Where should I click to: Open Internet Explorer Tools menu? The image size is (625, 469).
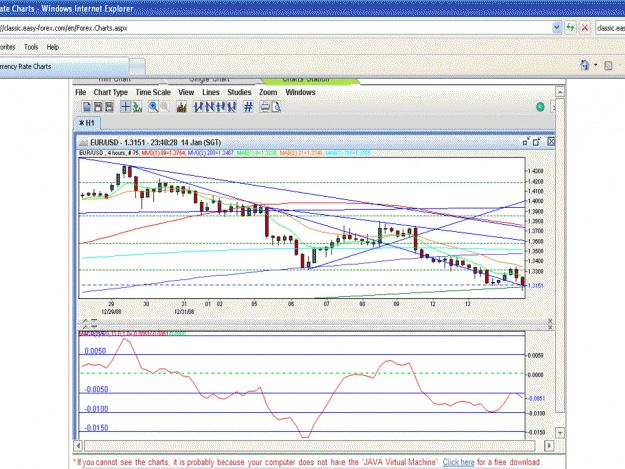[x=31, y=47]
